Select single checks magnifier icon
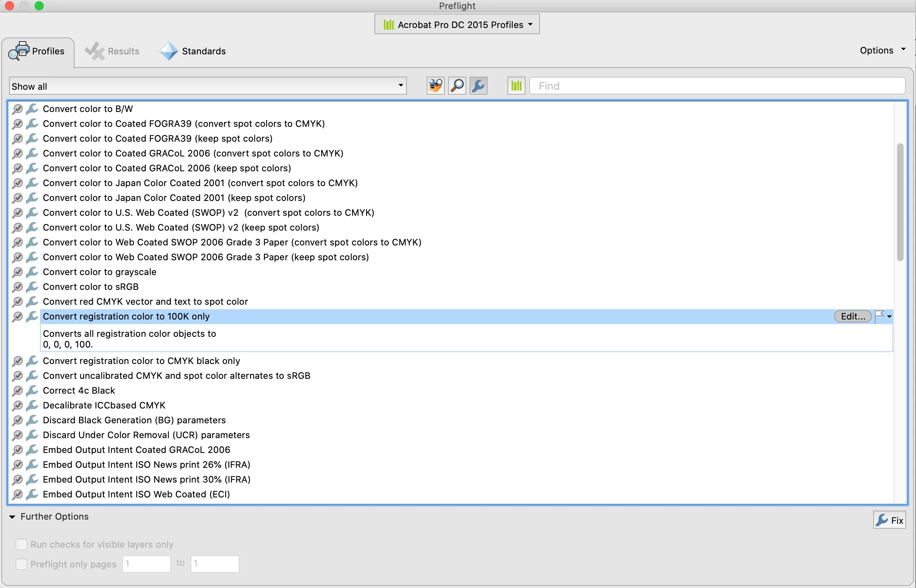Viewport: 916px width, 588px height. click(457, 86)
